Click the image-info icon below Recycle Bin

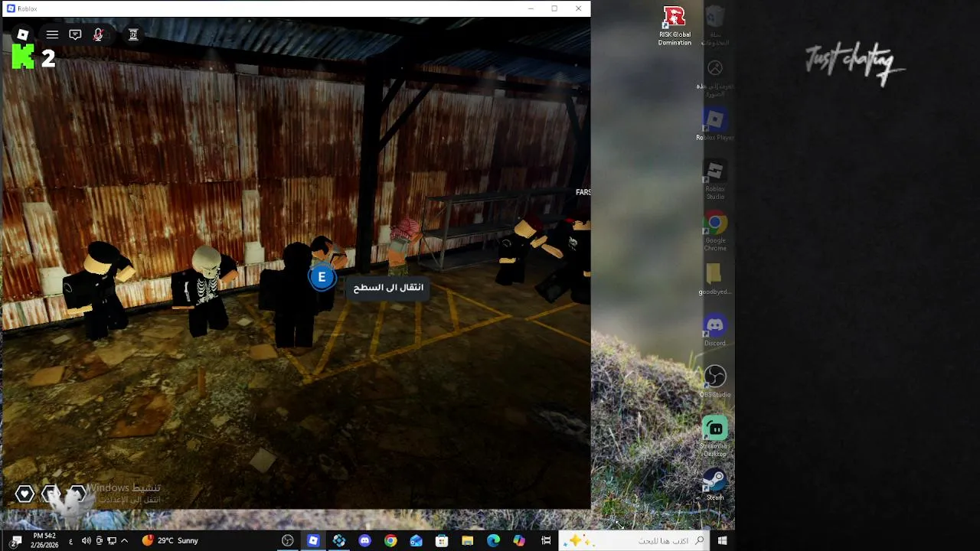click(x=715, y=77)
